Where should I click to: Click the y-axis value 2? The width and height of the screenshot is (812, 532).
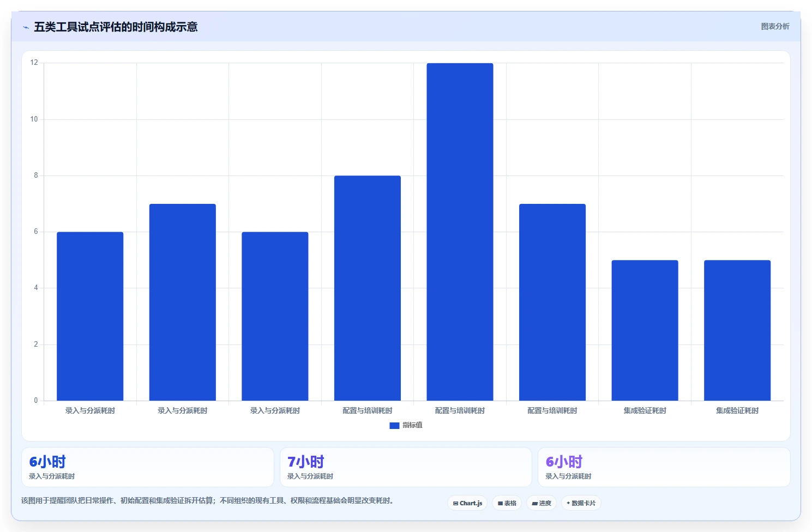coord(36,344)
